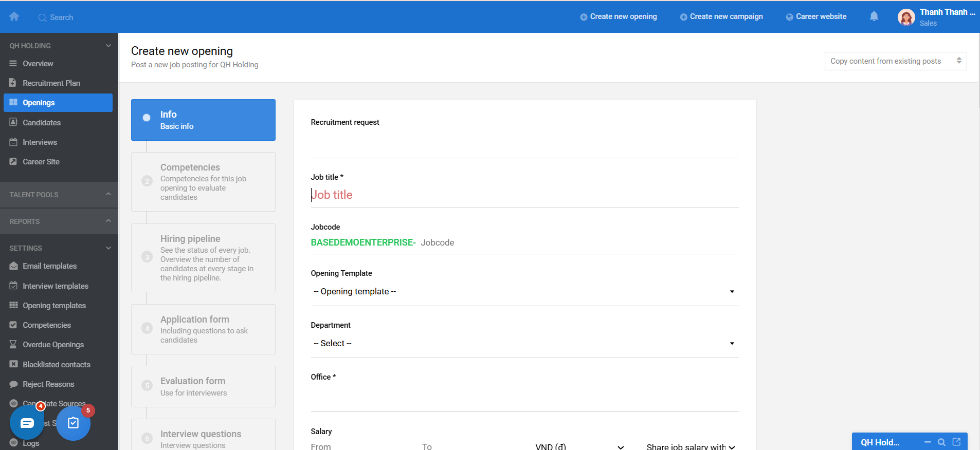The image size is (980, 450).
Task: Expand the REPORTS section
Action: 108,221
